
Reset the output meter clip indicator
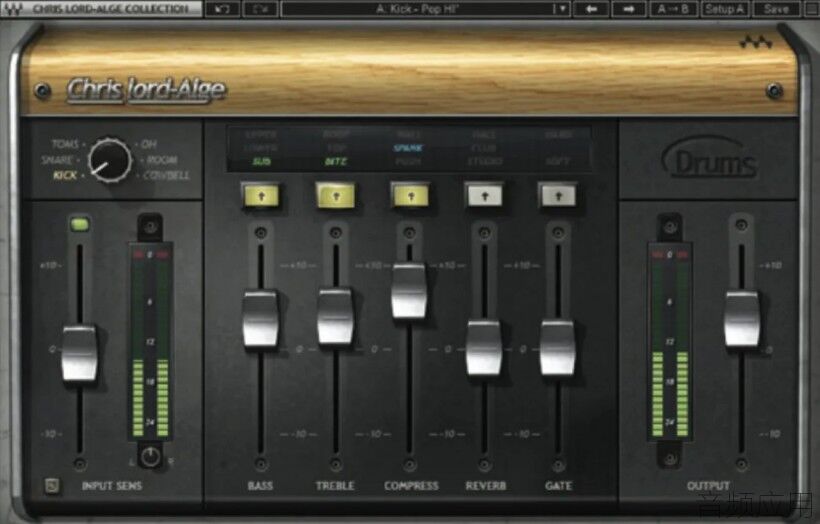click(670, 255)
